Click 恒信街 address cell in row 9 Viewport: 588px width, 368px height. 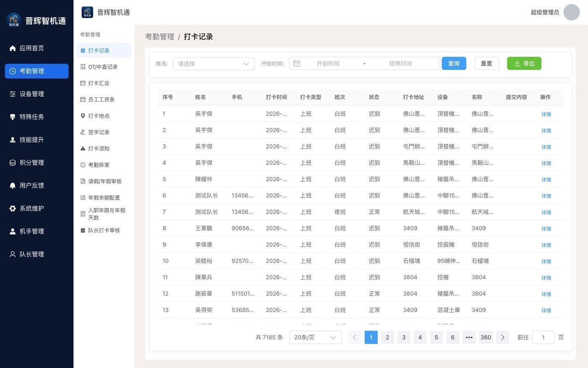tap(412, 244)
